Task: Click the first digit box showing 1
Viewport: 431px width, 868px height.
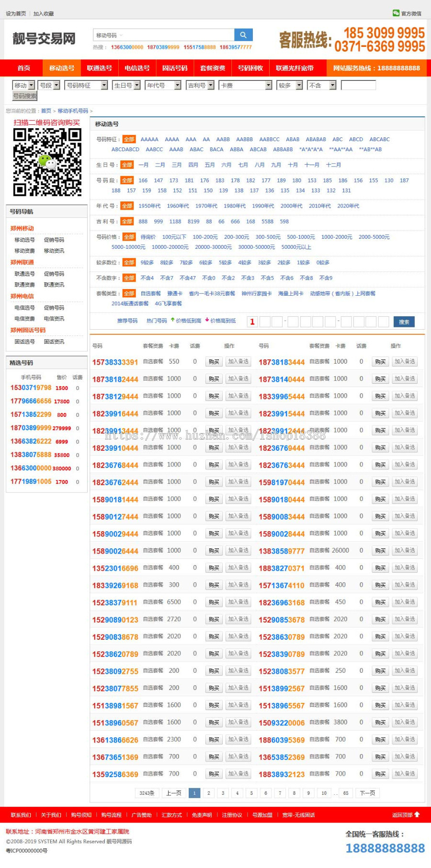Action: (252, 322)
